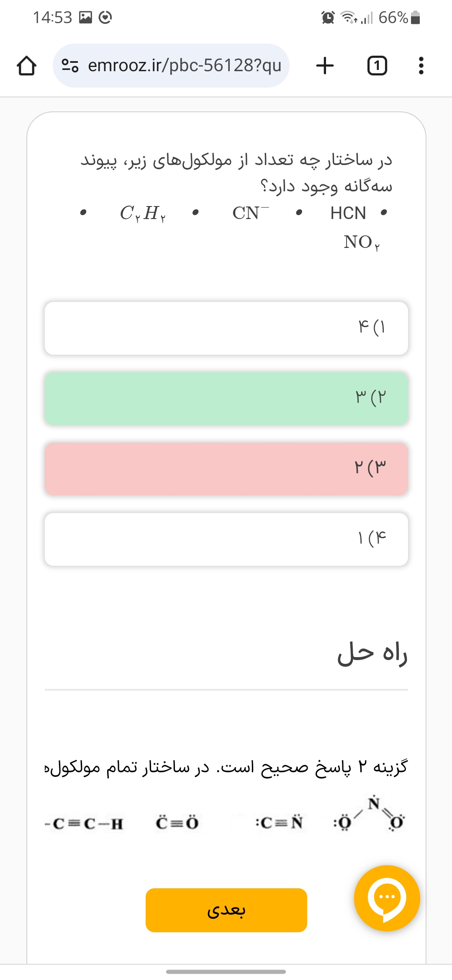
Task: Select the red answer option 3
Action: point(226,469)
